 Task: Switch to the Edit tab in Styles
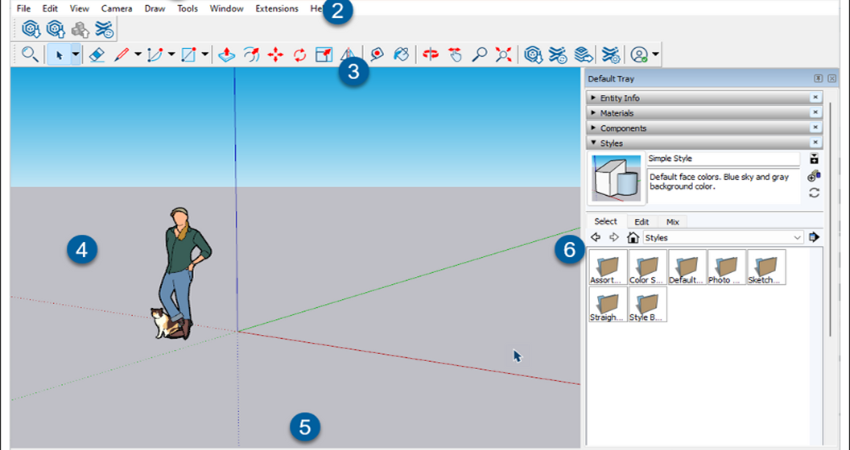(642, 222)
